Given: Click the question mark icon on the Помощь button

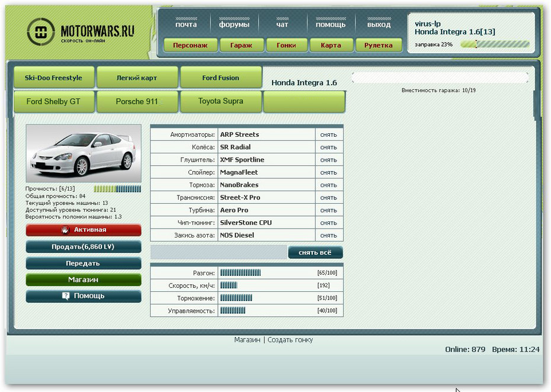Looking at the screenshot, I should pyautogui.click(x=66, y=295).
